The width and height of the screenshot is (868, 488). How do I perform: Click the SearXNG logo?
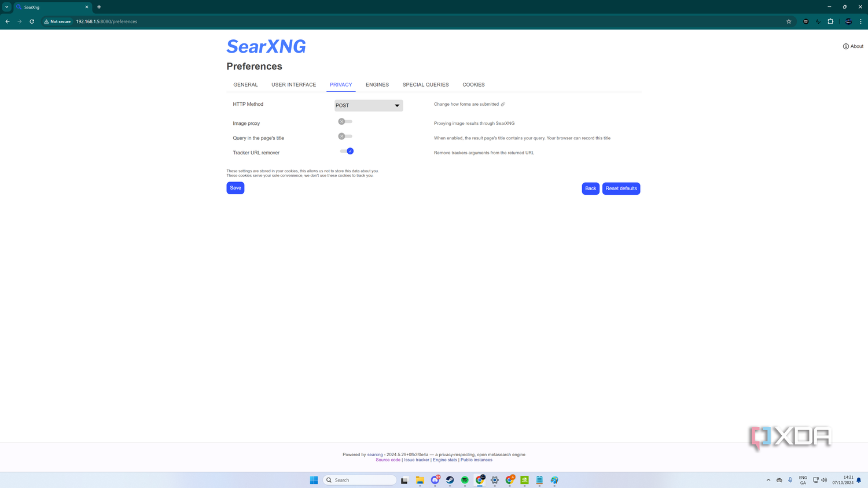(x=266, y=46)
